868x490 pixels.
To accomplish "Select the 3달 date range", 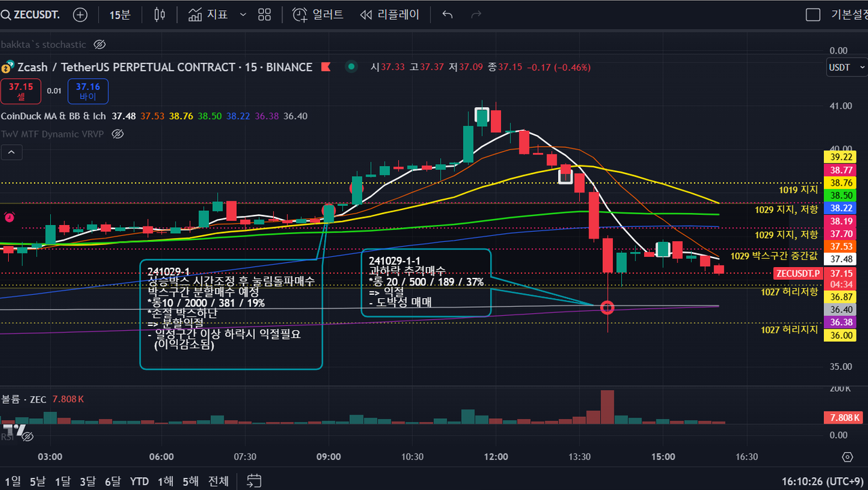I will point(87,481).
